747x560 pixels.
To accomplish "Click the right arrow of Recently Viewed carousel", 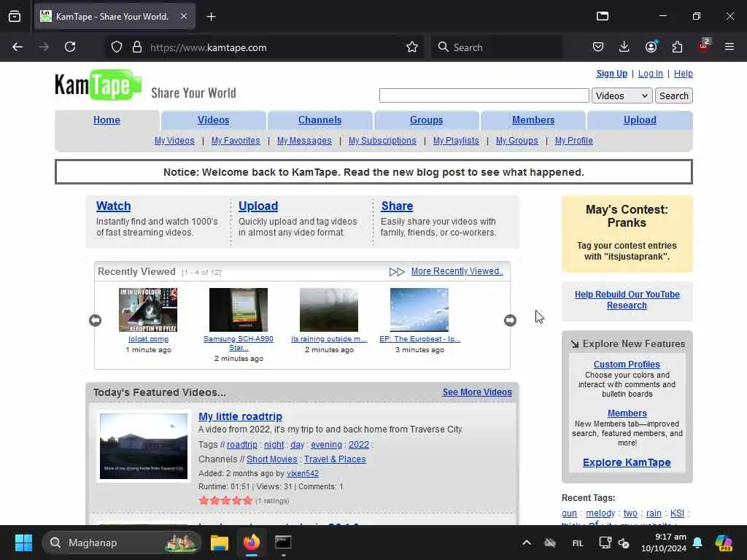I will click(x=510, y=321).
